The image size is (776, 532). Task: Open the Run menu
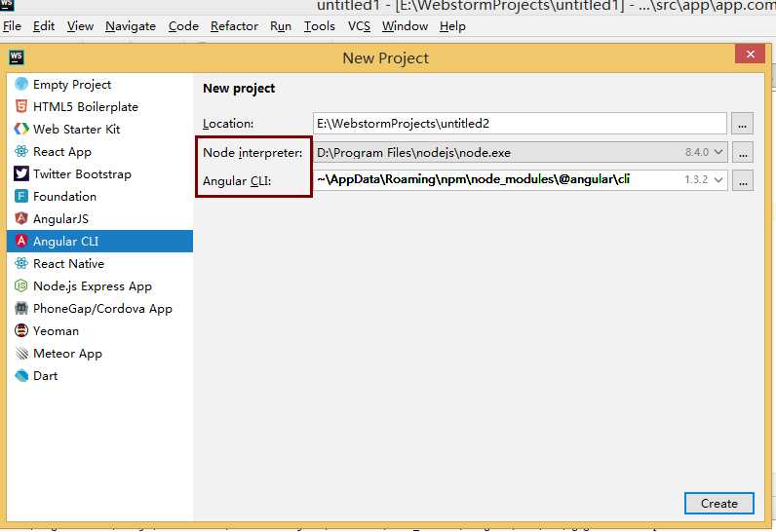[x=281, y=26]
